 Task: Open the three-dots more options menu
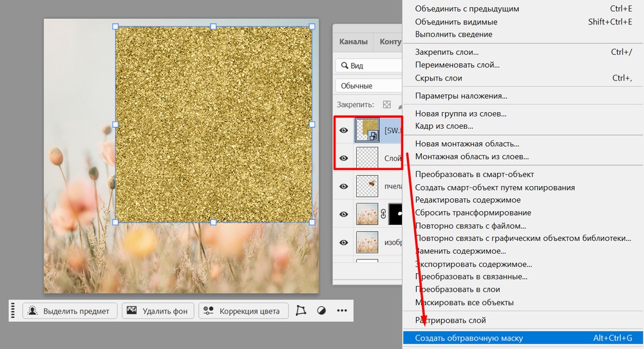(x=342, y=311)
